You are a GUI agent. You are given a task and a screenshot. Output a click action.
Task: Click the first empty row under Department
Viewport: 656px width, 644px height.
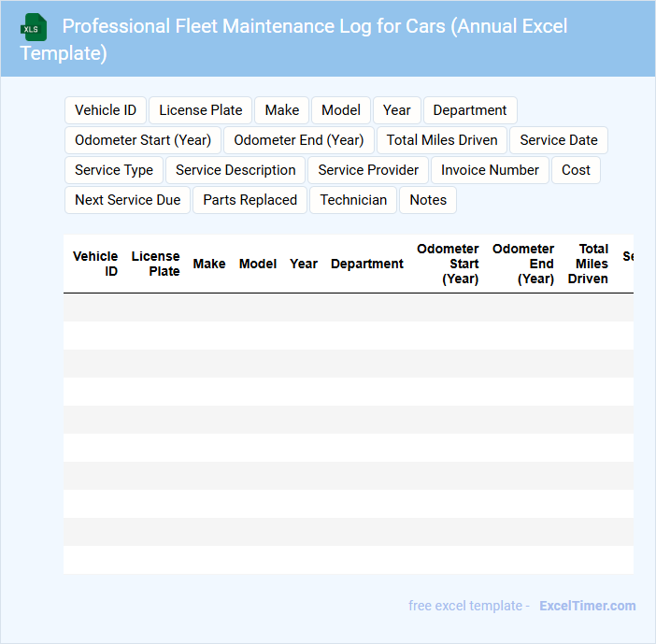click(x=367, y=308)
